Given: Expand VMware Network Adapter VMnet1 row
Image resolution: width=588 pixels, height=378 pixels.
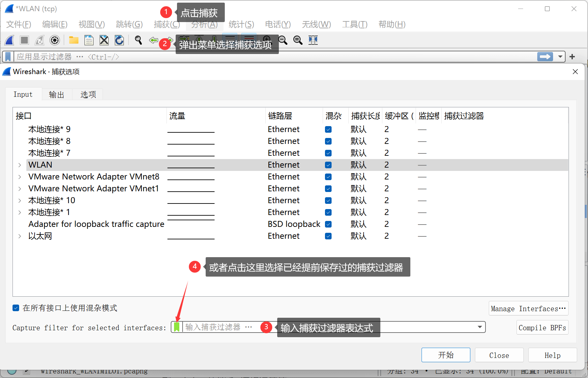Looking at the screenshot, I should [20, 189].
